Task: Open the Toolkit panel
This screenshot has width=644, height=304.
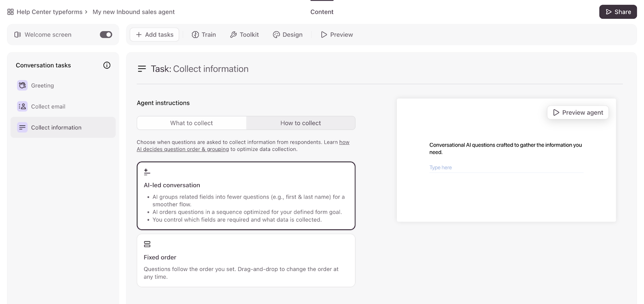Action: [x=244, y=35]
